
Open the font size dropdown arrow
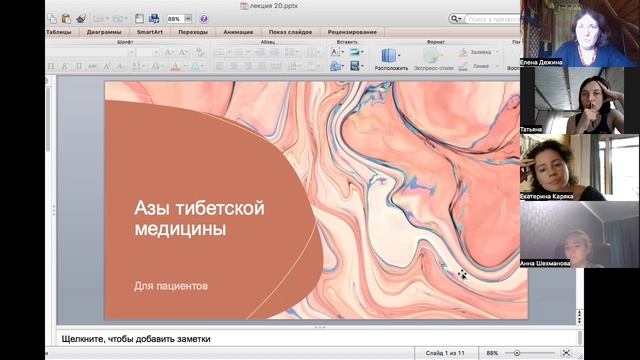click(156, 52)
